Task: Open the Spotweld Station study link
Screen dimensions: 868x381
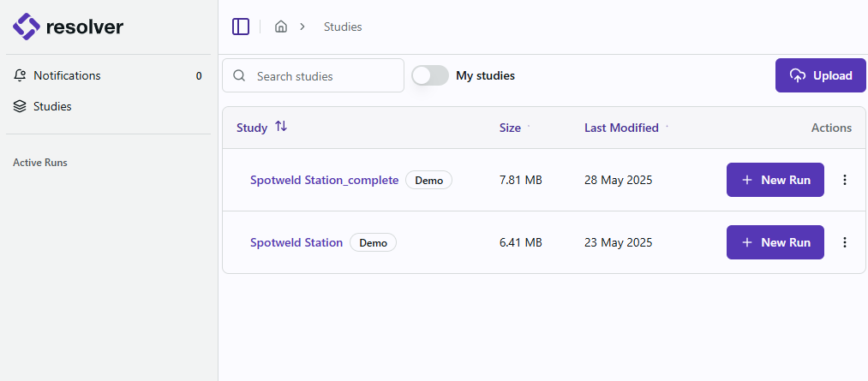Action: tap(296, 242)
